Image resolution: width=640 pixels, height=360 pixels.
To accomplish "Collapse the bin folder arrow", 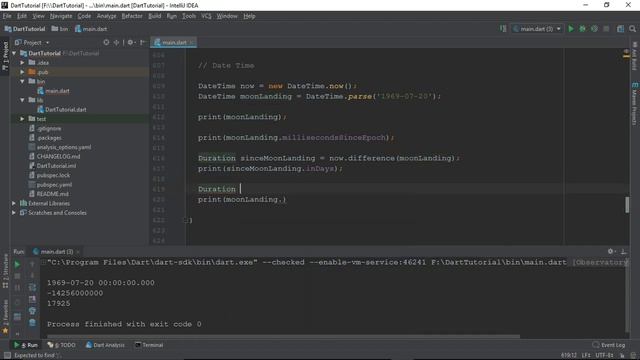I will coord(22,81).
